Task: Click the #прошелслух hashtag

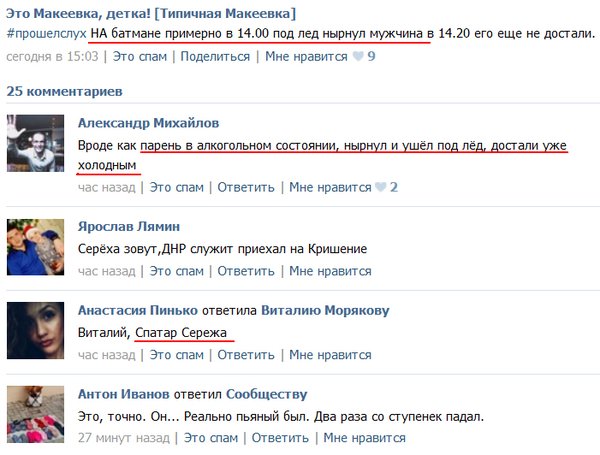Action: tap(46, 34)
